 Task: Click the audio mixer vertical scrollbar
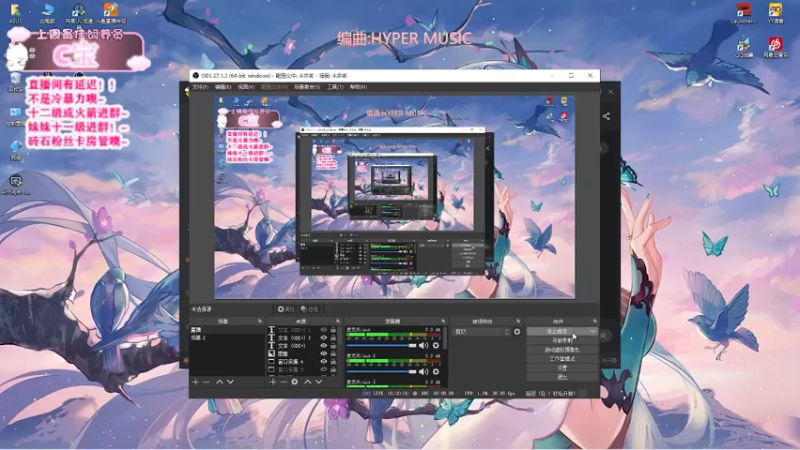click(x=445, y=339)
